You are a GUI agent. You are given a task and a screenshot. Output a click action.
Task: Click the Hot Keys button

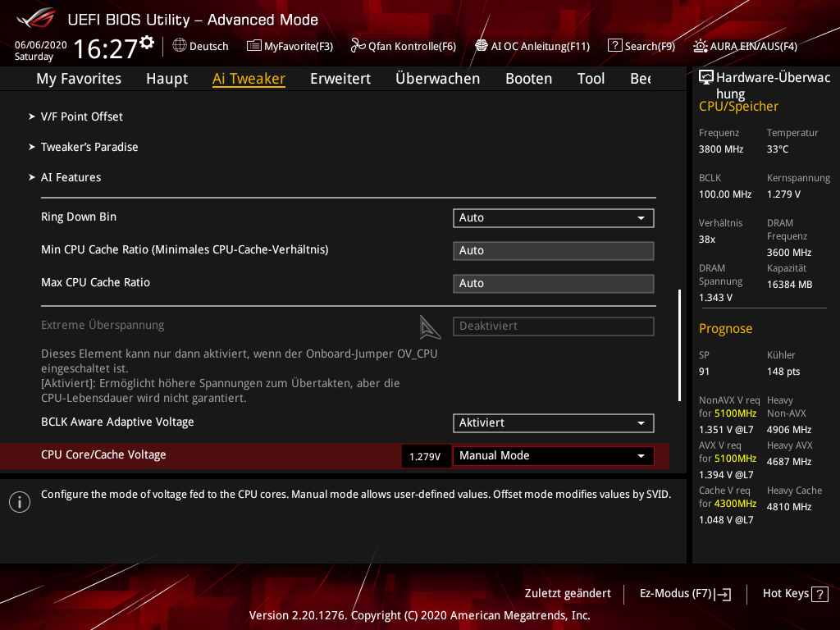(795, 594)
